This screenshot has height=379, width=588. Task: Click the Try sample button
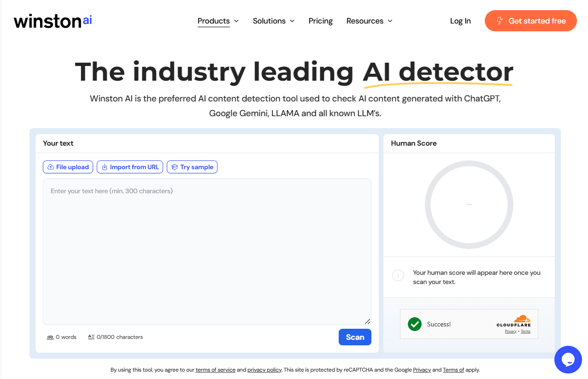point(192,167)
